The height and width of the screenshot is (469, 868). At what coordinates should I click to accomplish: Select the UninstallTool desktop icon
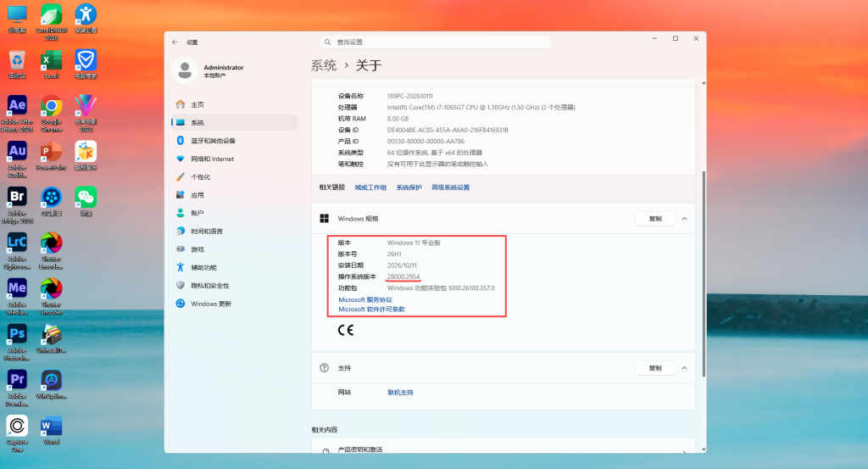52,339
